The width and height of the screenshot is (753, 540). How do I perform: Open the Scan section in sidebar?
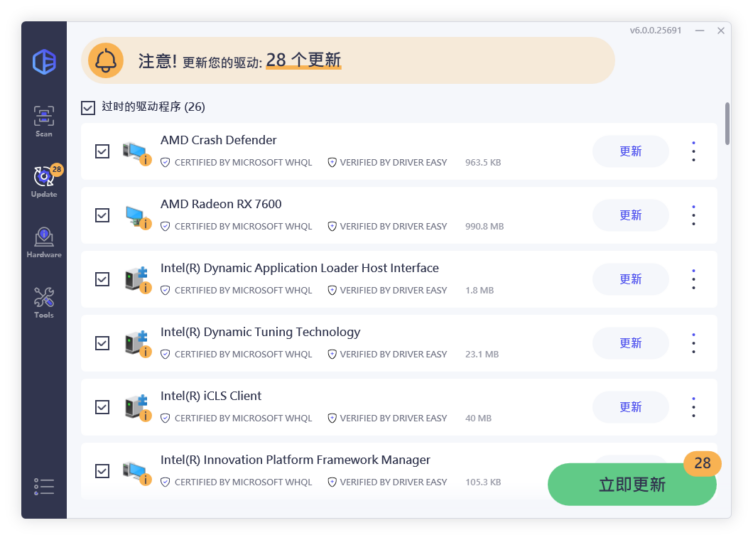pyautogui.click(x=44, y=120)
